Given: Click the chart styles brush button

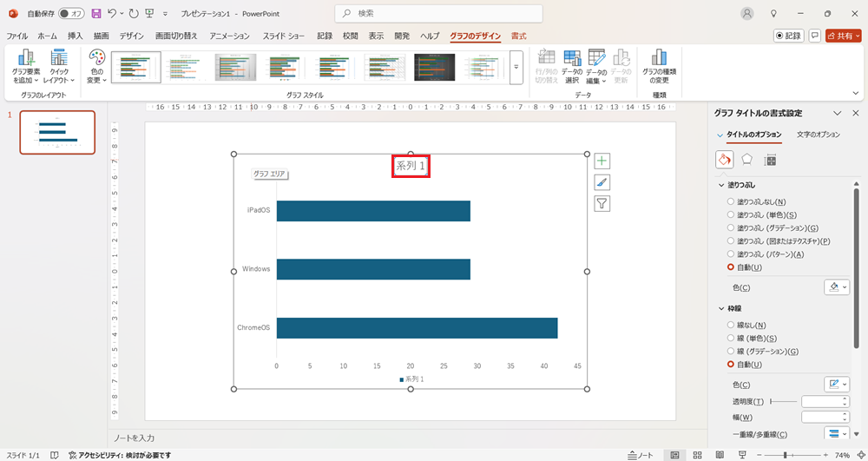Looking at the screenshot, I should (602, 182).
